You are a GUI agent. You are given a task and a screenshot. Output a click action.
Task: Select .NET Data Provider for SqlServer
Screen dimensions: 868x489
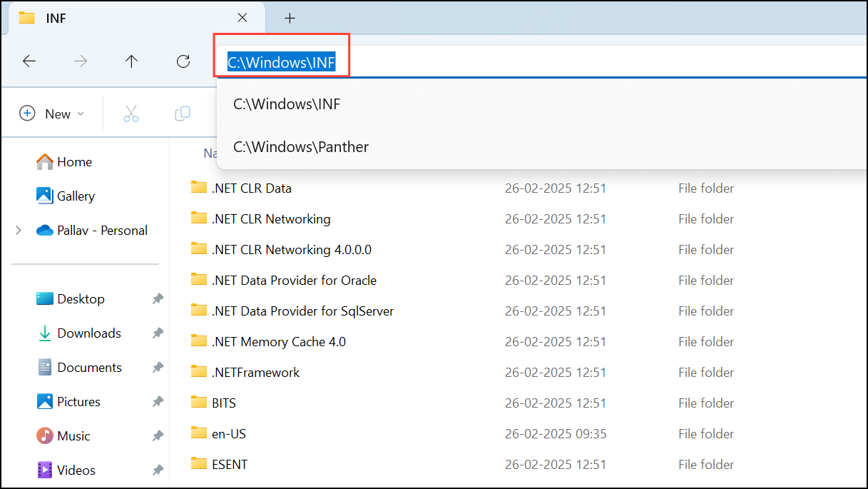(x=302, y=311)
